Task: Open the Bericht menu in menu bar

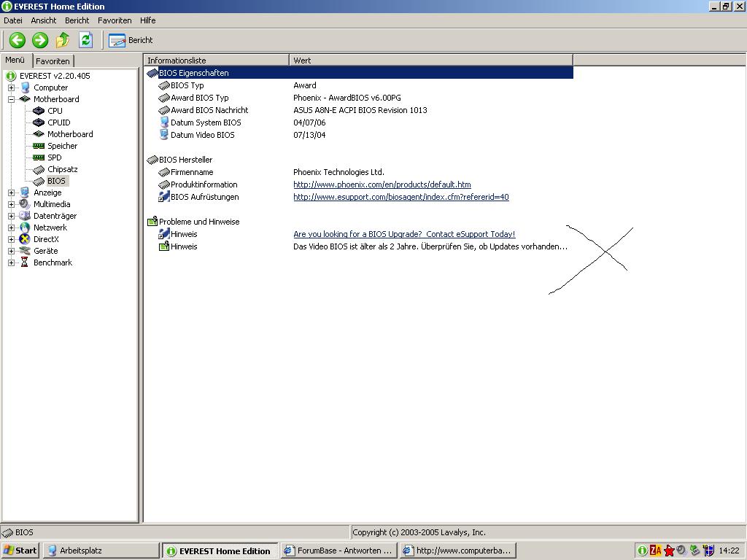Action: tap(77, 20)
